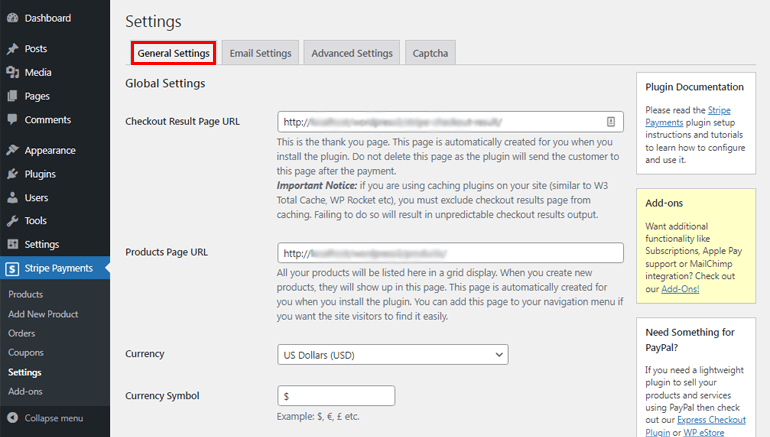Click the Need Something for PayPal? heading
The width and height of the screenshot is (770, 437).
coord(690,339)
